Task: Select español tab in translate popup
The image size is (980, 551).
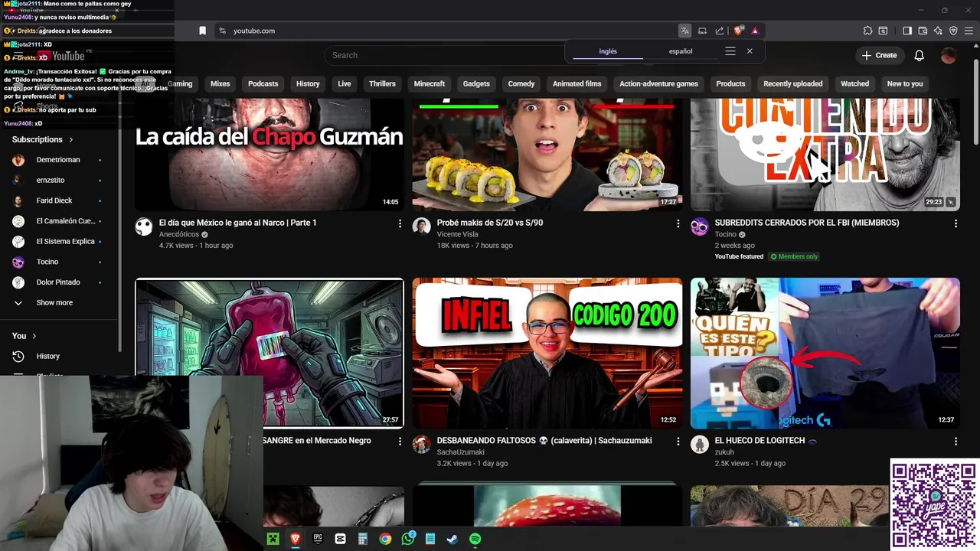Action: 681,51
